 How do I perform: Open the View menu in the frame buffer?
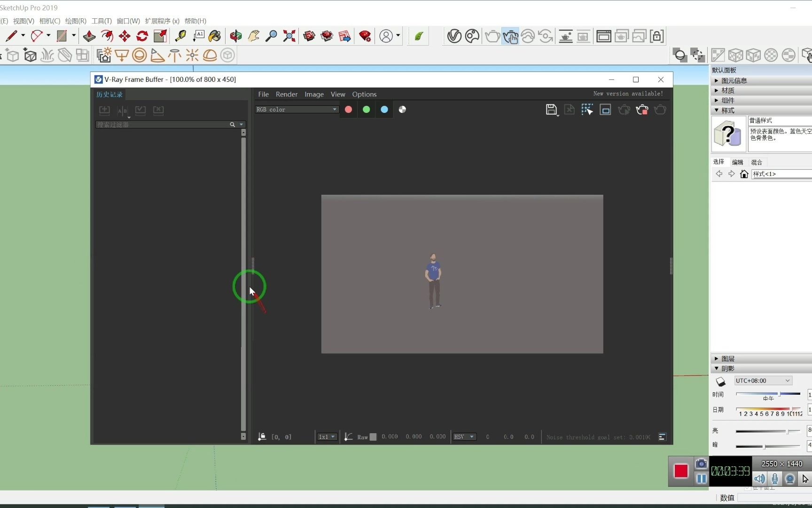[338, 94]
